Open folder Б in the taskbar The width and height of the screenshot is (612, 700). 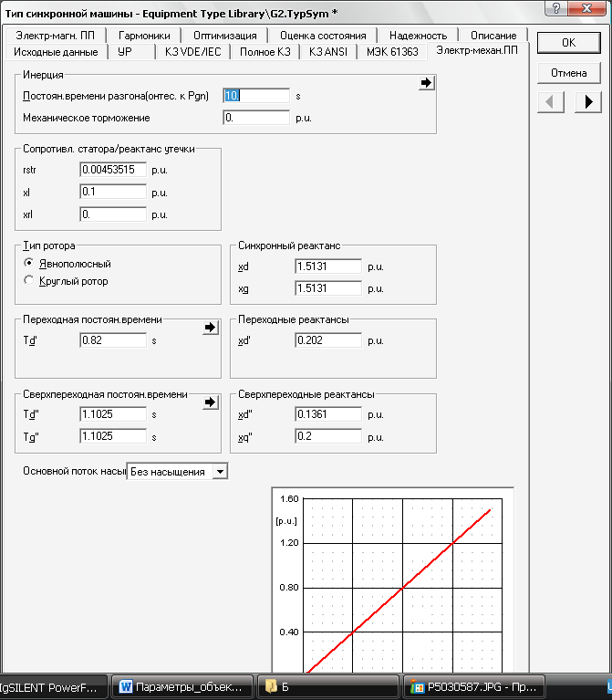(x=328, y=686)
